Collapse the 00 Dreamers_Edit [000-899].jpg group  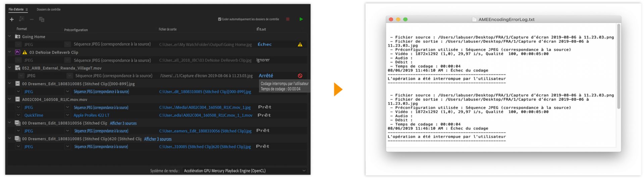9,84
